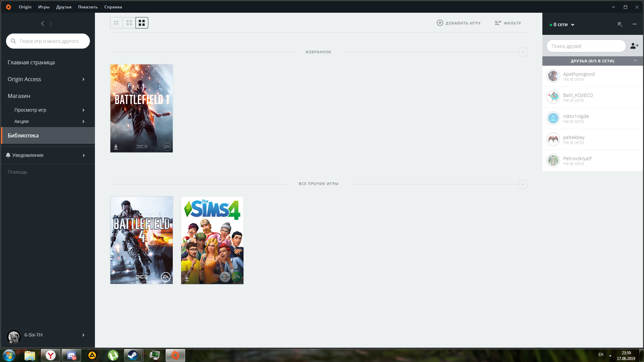This screenshot has height=362, width=644.
Task: Expand the Уведомления chevron
Action: (84, 155)
